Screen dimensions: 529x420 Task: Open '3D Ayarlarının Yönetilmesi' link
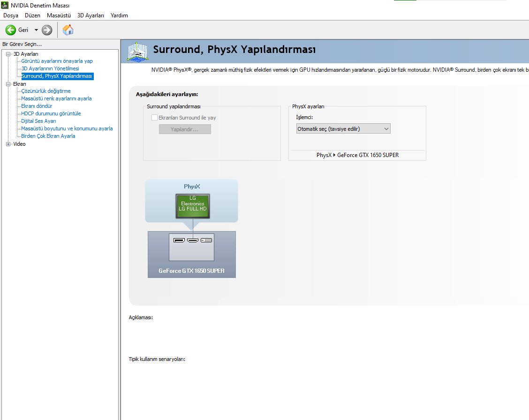point(50,68)
